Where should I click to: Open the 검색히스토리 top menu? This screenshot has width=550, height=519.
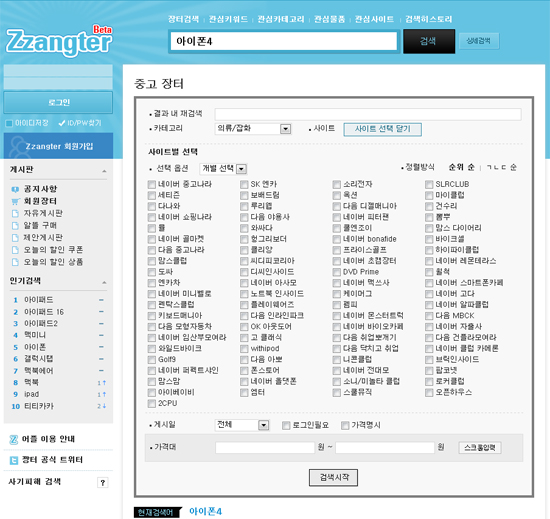(429, 19)
